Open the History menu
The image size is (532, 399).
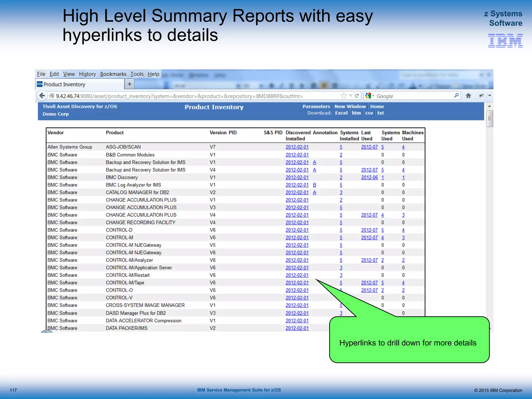pos(87,74)
